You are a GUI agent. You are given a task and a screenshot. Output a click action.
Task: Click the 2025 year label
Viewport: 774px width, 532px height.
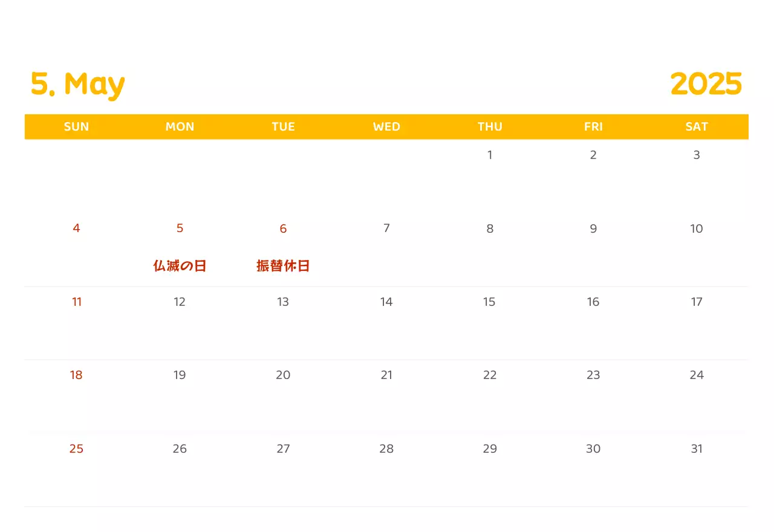coord(706,84)
